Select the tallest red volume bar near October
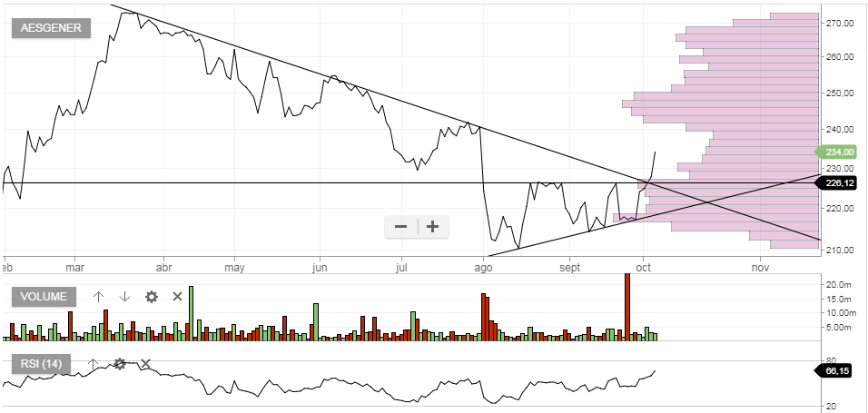This screenshot has width=868, height=413. coord(627,307)
